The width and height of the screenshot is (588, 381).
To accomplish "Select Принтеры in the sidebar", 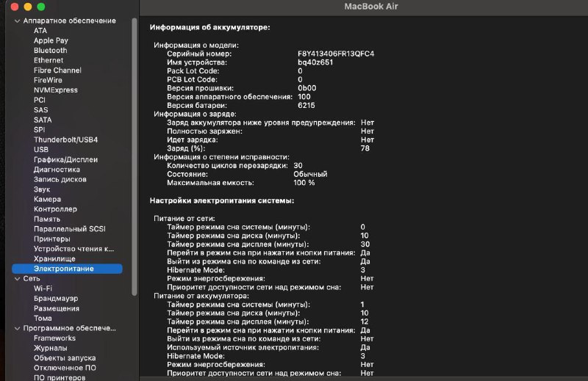I will pos(51,239).
